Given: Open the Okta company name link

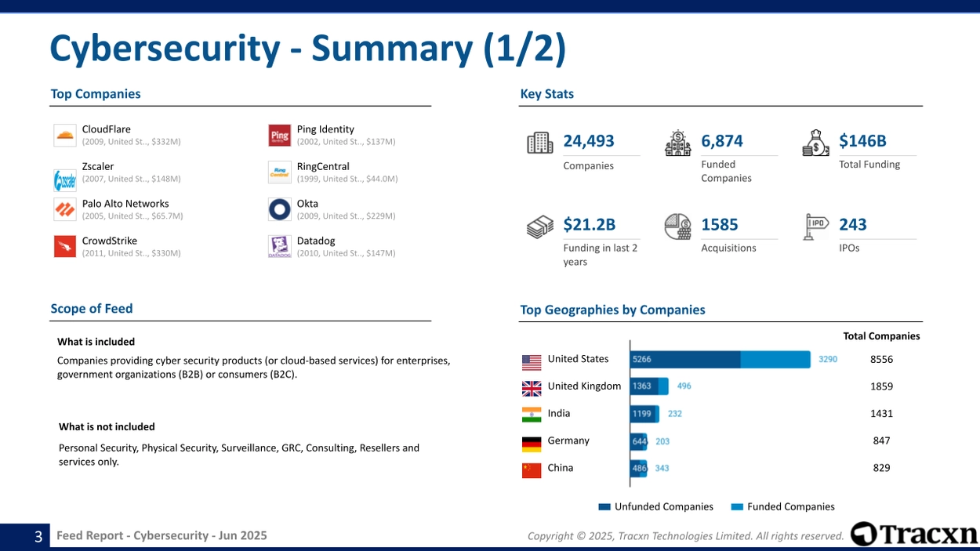Looking at the screenshot, I should pyautogui.click(x=307, y=204).
